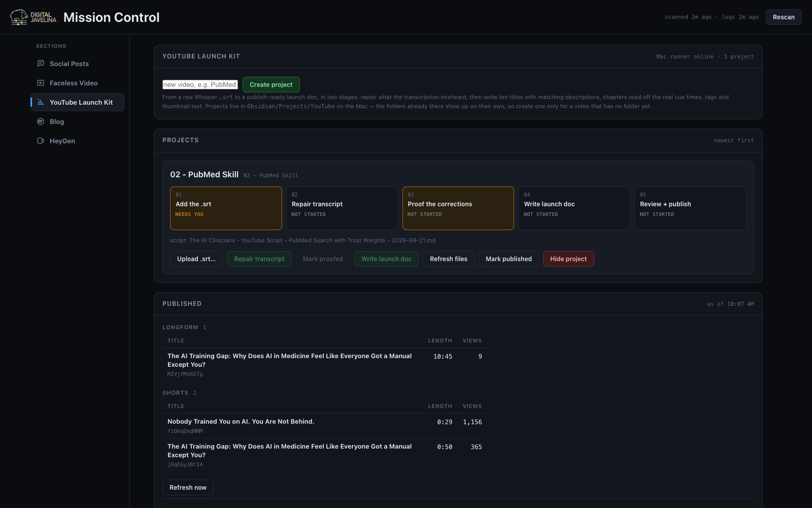Open the Social Posts section
This screenshot has width=812, height=508.
pyautogui.click(x=77, y=63)
